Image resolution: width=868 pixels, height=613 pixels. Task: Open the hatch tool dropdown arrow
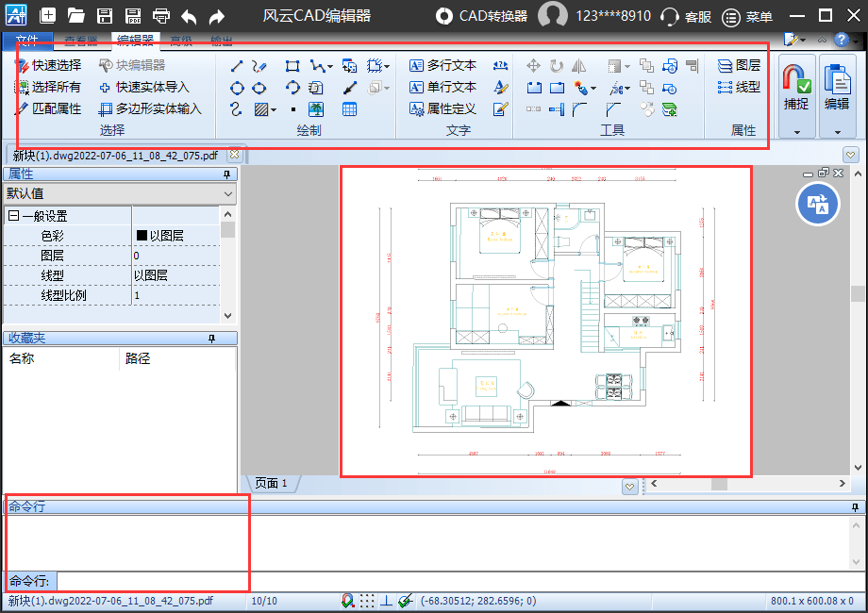tap(274, 109)
